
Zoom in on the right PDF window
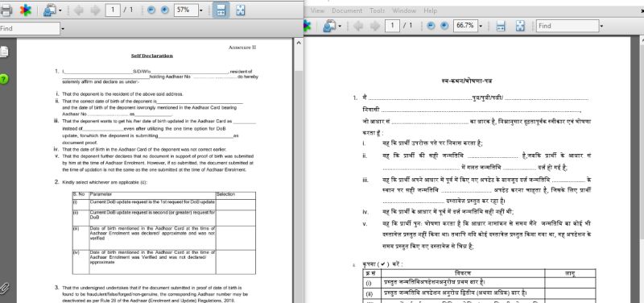[444, 26]
